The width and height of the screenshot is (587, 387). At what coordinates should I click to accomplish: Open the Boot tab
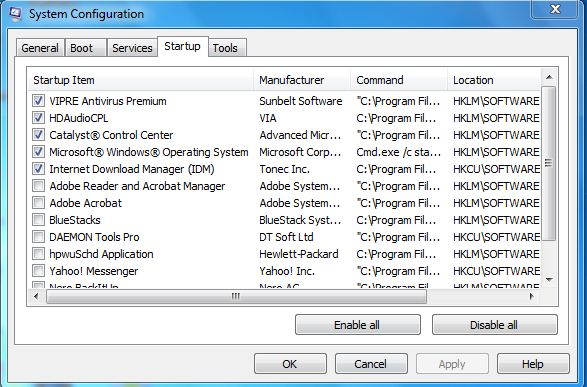[85, 48]
